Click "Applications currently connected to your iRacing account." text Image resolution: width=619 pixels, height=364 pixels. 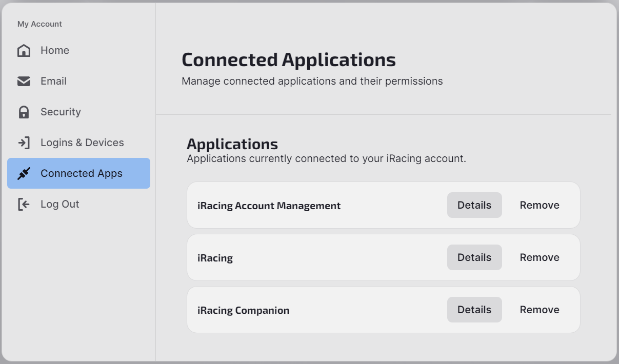[326, 158]
